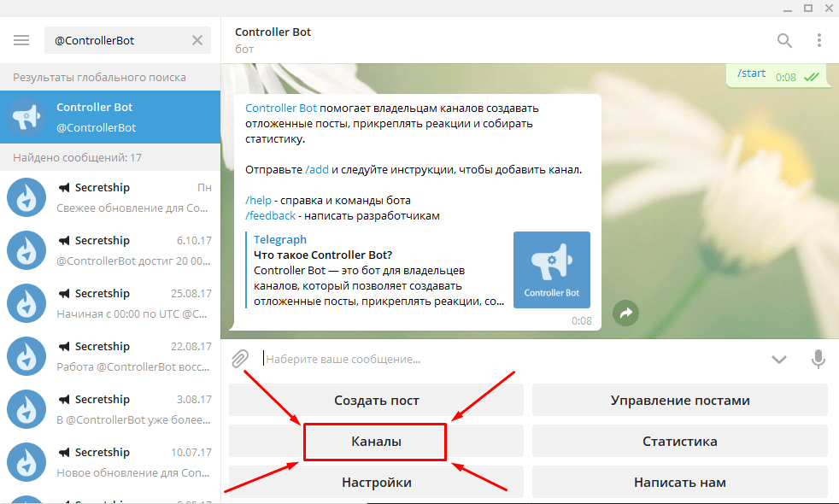Image resolution: width=839 pixels, height=504 pixels.
Task: Open Secretship message dated 6.10.17
Action: coord(110,250)
